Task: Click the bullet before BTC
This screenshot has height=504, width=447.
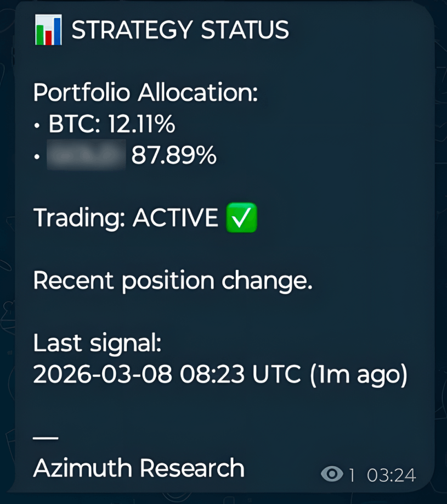Action: pos(36,126)
